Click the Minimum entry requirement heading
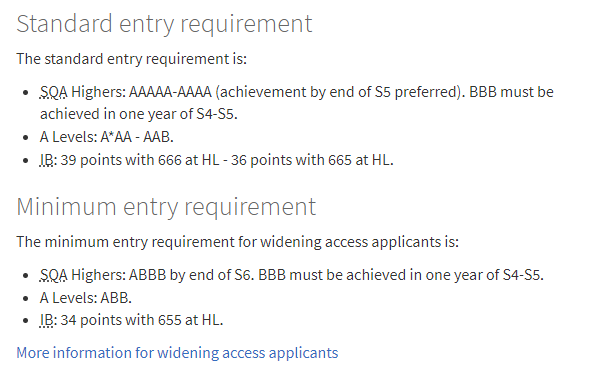Image resolution: width=603 pixels, height=370 pixels. 166,207
